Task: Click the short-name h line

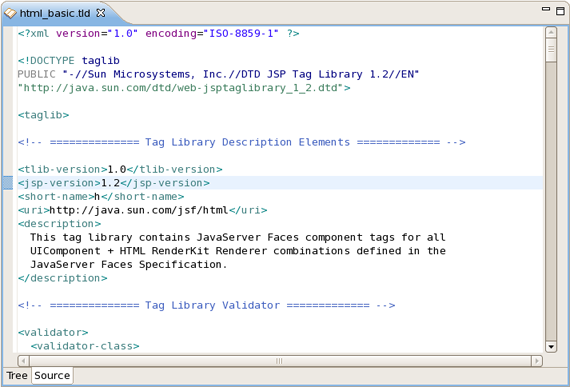Action: click(x=101, y=197)
